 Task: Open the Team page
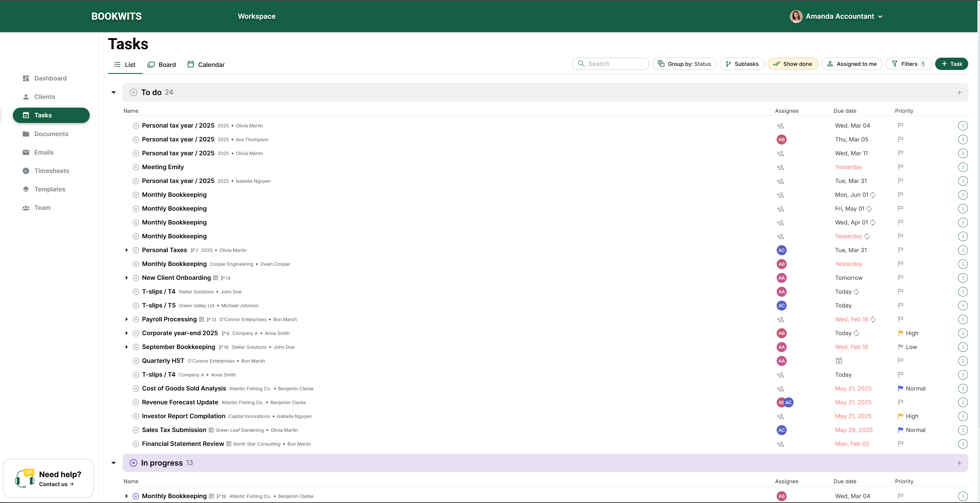click(x=42, y=208)
